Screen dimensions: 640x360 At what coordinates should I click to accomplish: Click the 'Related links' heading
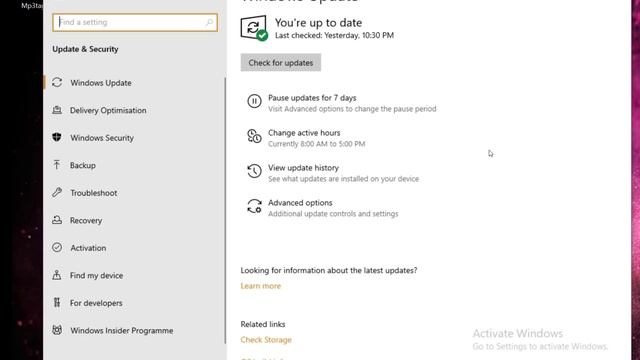pos(263,324)
